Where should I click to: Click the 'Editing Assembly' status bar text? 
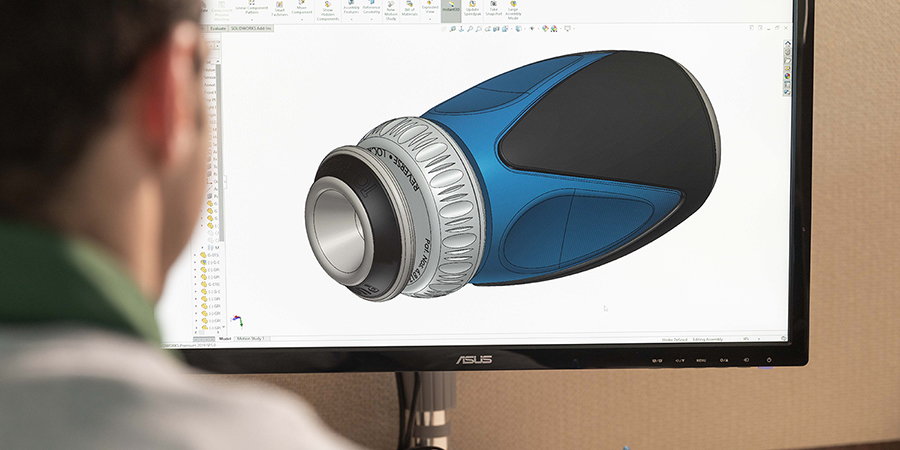708,339
